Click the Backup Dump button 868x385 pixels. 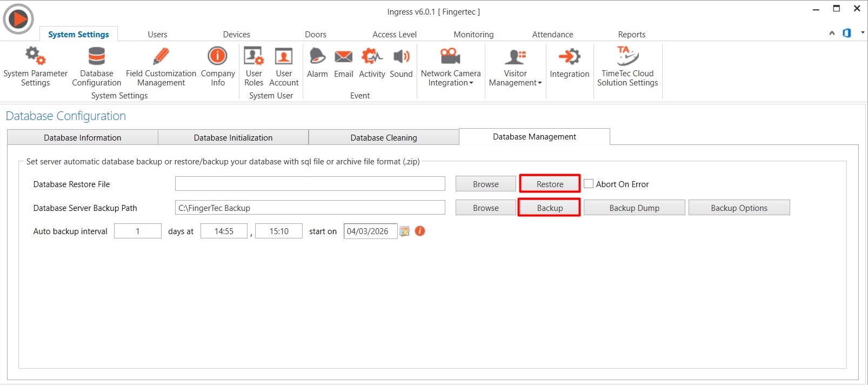point(634,208)
